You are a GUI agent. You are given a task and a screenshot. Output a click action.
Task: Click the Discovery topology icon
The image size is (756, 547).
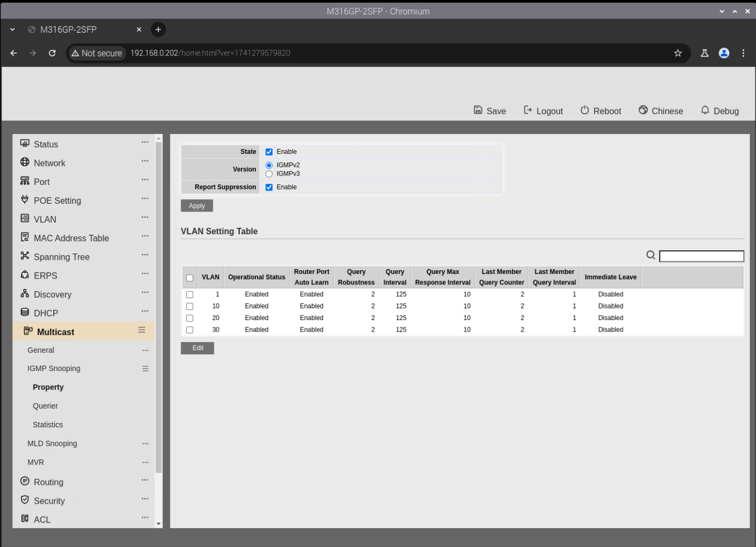coord(25,293)
